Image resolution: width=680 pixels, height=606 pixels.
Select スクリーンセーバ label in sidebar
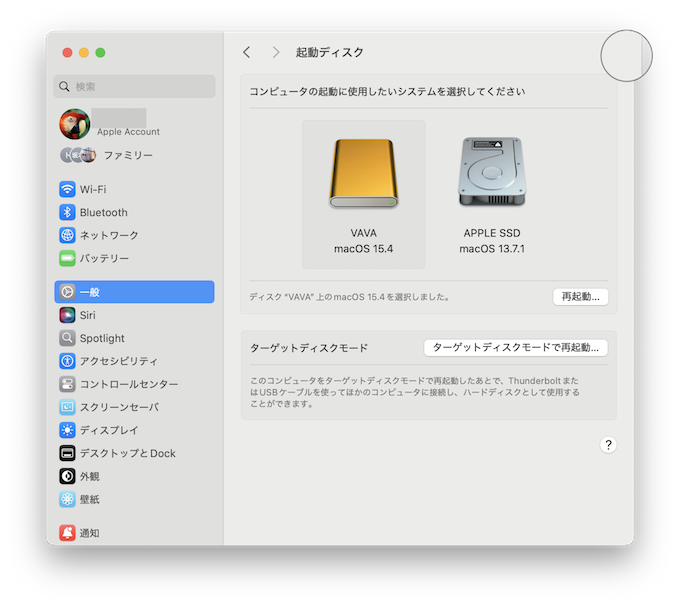(x=119, y=407)
